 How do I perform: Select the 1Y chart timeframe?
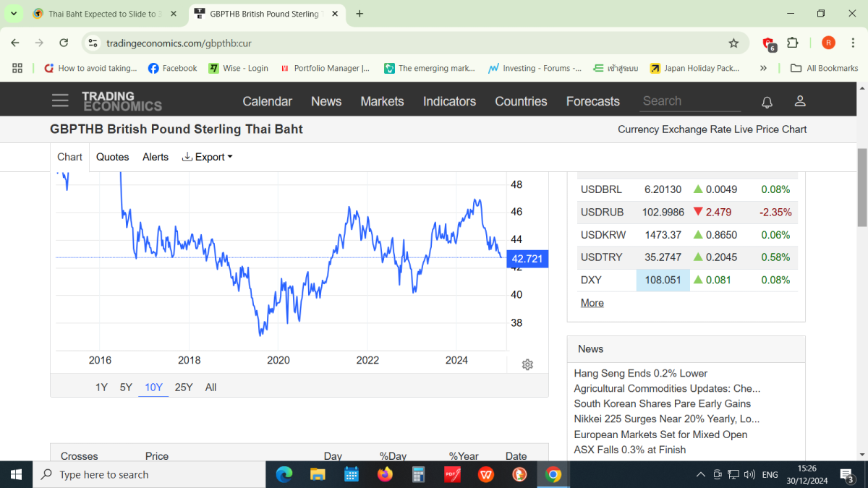click(x=101, y=388)
